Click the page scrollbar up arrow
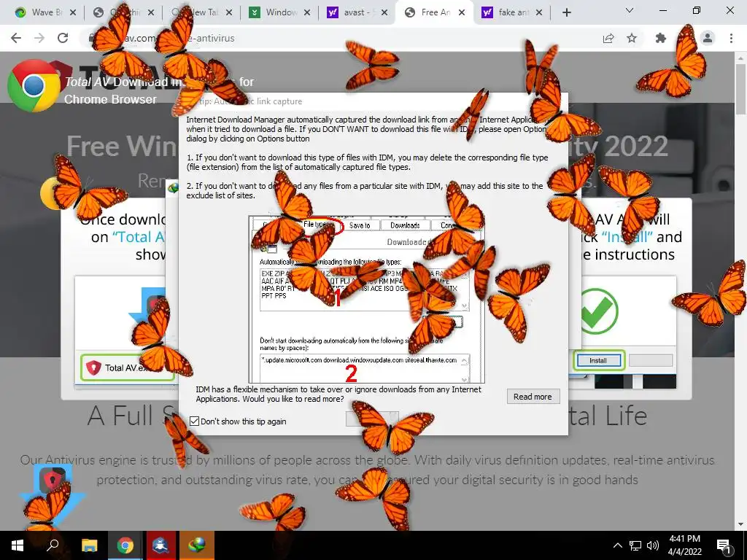The width and height of the screenshot is (747, 560). [740, 58]
